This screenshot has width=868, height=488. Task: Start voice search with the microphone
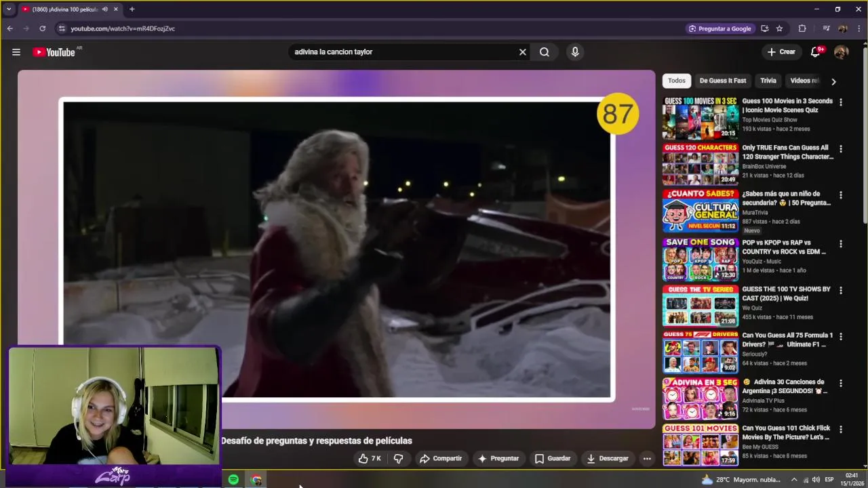coord(575,52)
